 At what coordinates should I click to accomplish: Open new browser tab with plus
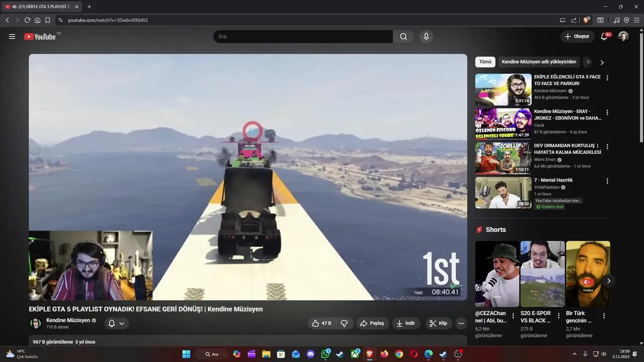(x=89, y=7)
